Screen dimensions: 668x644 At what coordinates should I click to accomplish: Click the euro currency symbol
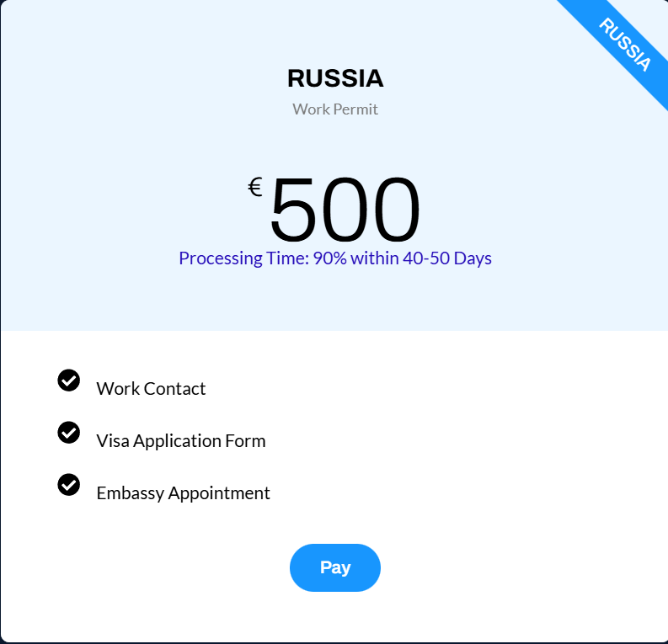click(255, 187)
